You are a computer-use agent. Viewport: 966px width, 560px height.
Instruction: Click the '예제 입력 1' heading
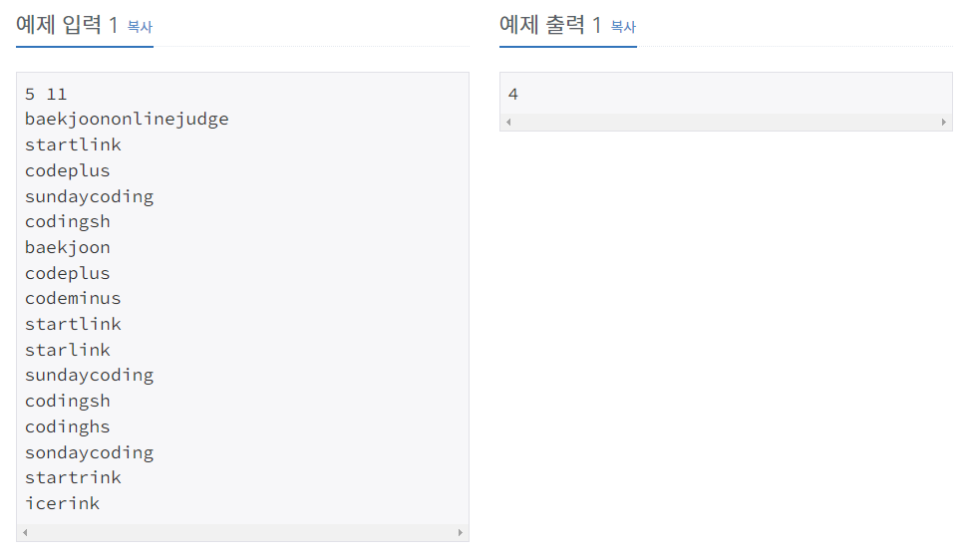click(67, 25)
